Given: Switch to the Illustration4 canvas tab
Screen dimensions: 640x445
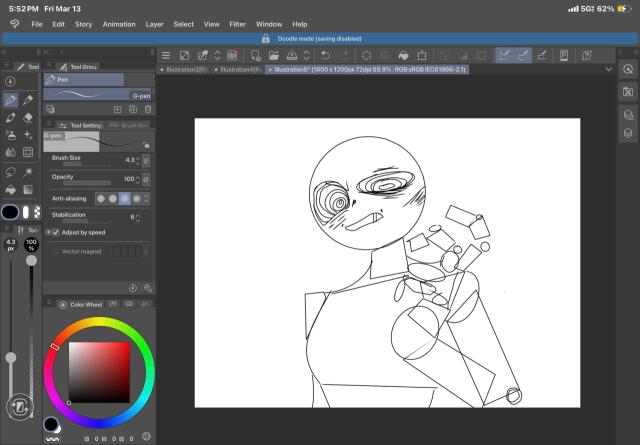Looking at the screenshot, I should coord(238,70).
